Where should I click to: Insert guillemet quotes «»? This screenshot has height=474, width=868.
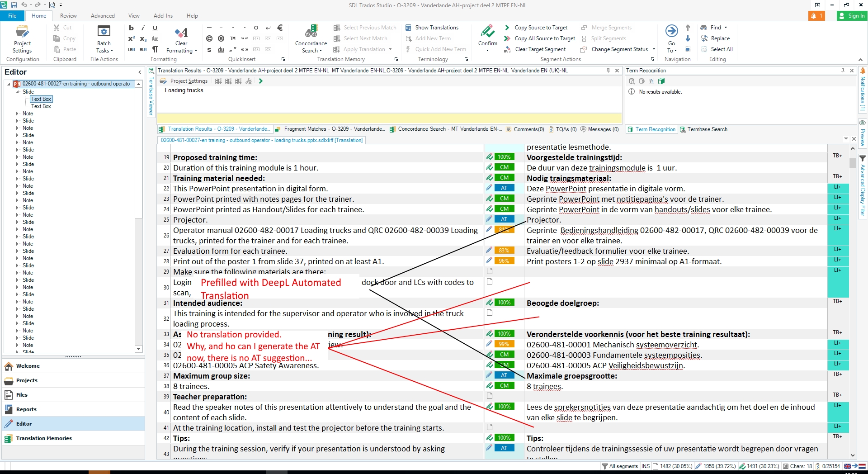[245, 49]
